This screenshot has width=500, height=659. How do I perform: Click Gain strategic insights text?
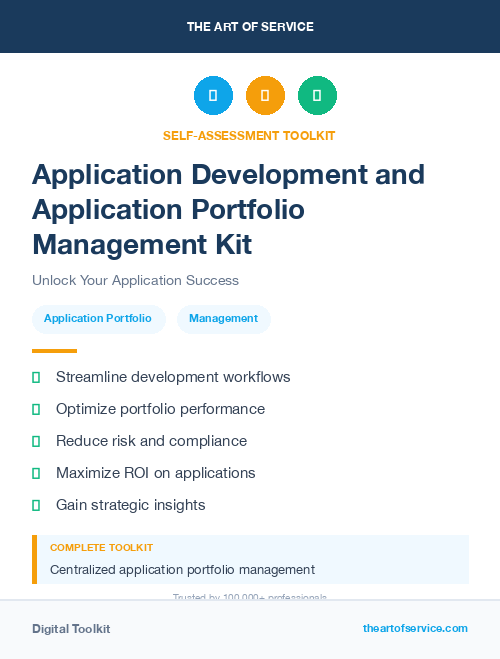[x=131, y=505]
